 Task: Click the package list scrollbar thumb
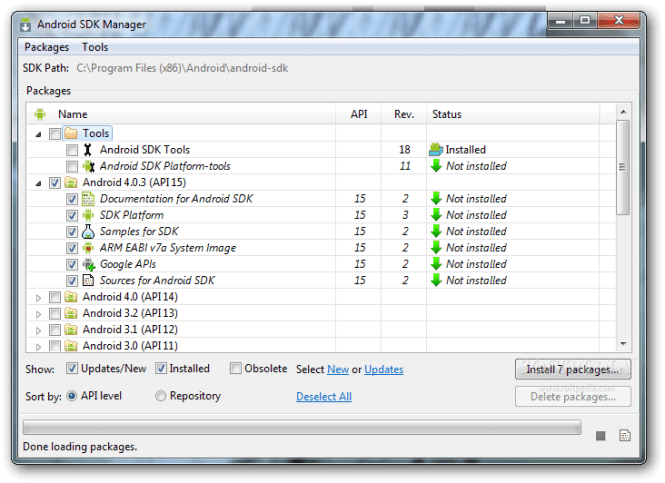pos(623,168)
